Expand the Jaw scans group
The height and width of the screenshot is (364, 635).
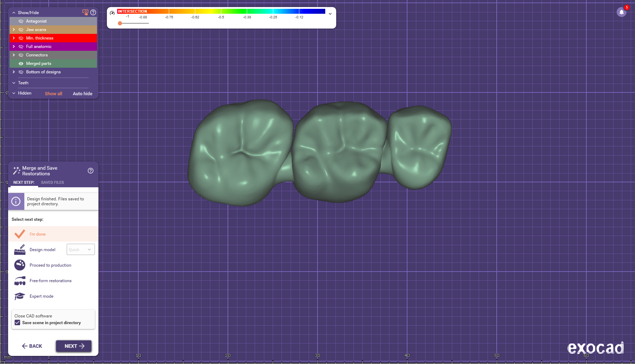[14, 30]
